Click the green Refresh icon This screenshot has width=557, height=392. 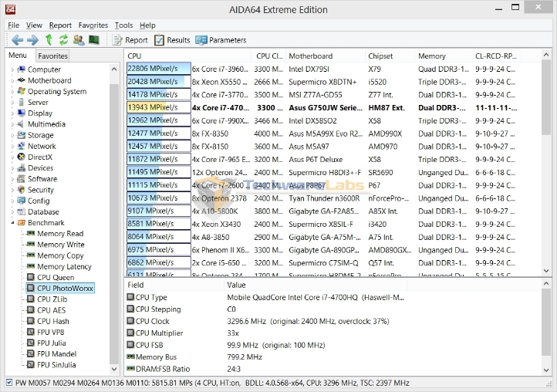tap(63, 40)
